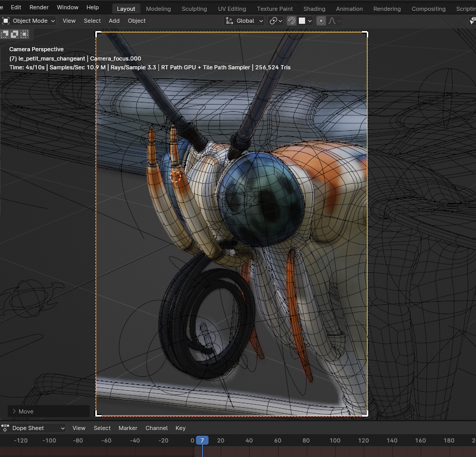This screenshot has height=457, width=476.
Task: Click the 'Camera Perspective' viewport label
Action: (x=36, y=49)
